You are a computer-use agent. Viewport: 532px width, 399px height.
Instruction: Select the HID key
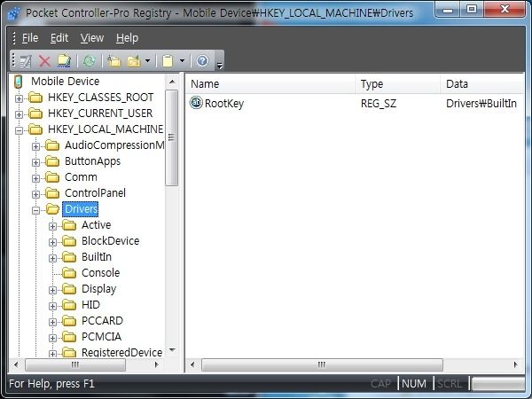[90, 305]
